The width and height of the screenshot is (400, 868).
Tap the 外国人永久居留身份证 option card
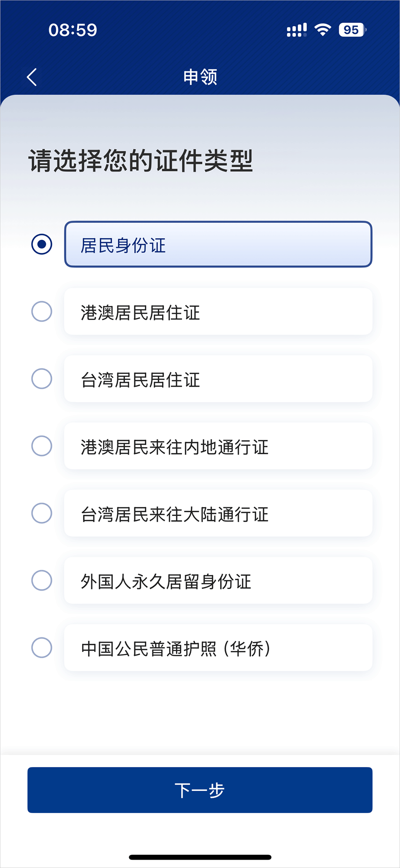click(x=218, y=580)
